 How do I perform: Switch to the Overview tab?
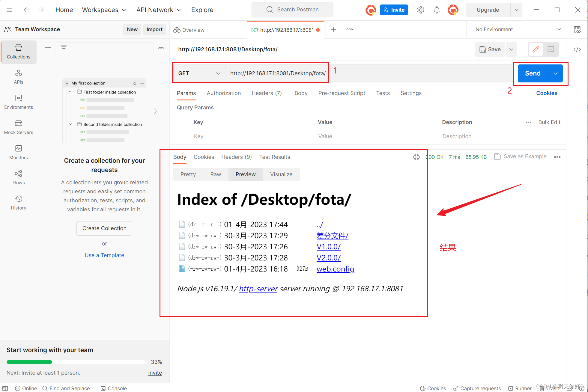[x=189, y=30]
